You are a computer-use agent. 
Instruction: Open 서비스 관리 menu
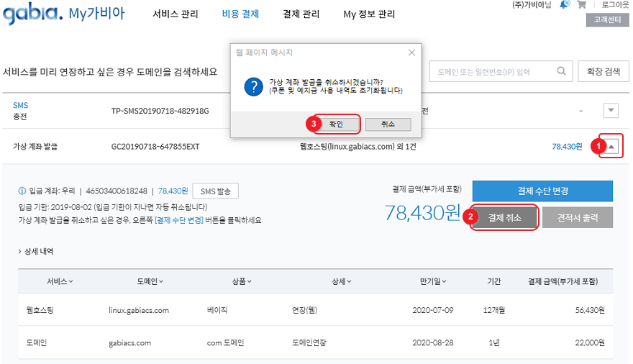pos(176,14)
